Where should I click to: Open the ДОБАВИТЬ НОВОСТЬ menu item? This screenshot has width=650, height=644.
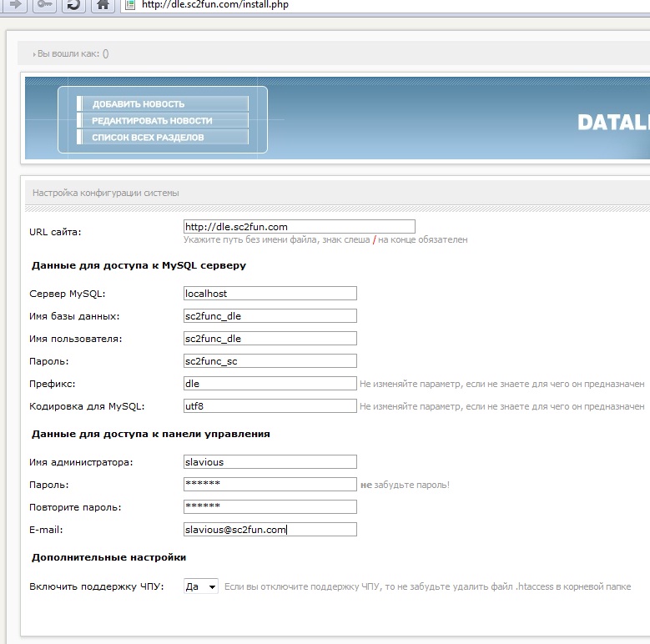point(163,103)
